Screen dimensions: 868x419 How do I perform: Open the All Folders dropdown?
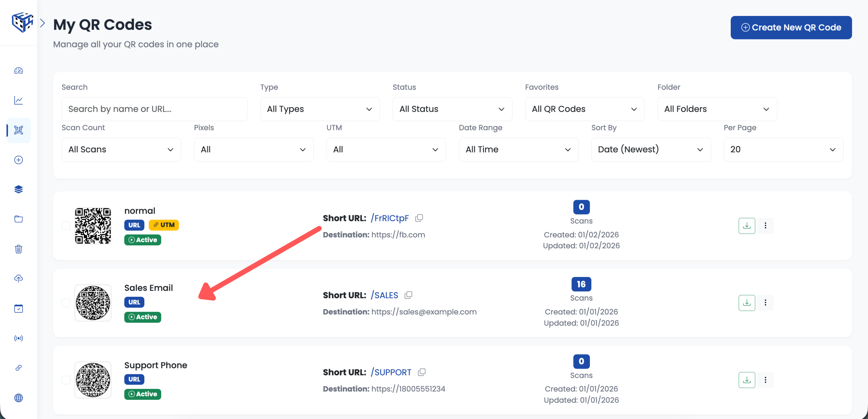(x=717, y=109)
